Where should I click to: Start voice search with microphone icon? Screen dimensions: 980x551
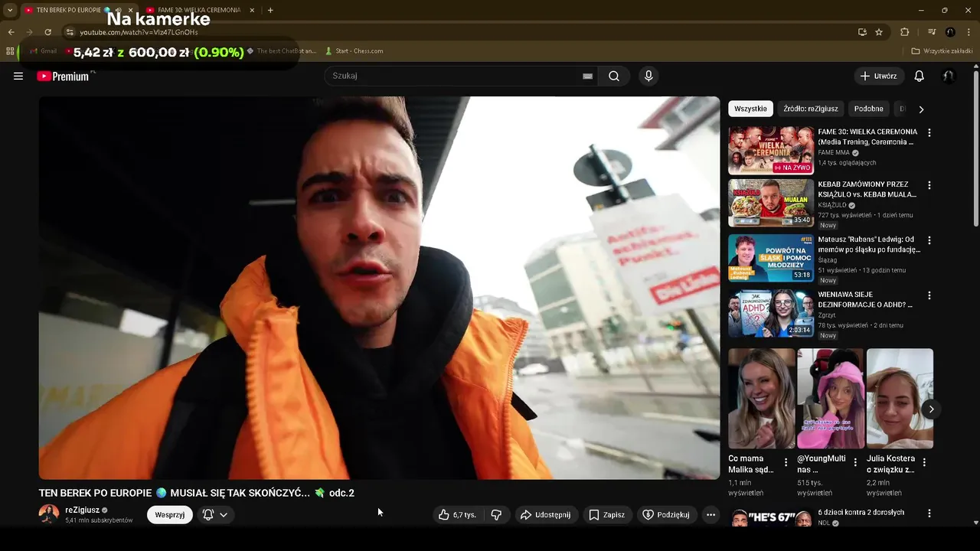648,76
